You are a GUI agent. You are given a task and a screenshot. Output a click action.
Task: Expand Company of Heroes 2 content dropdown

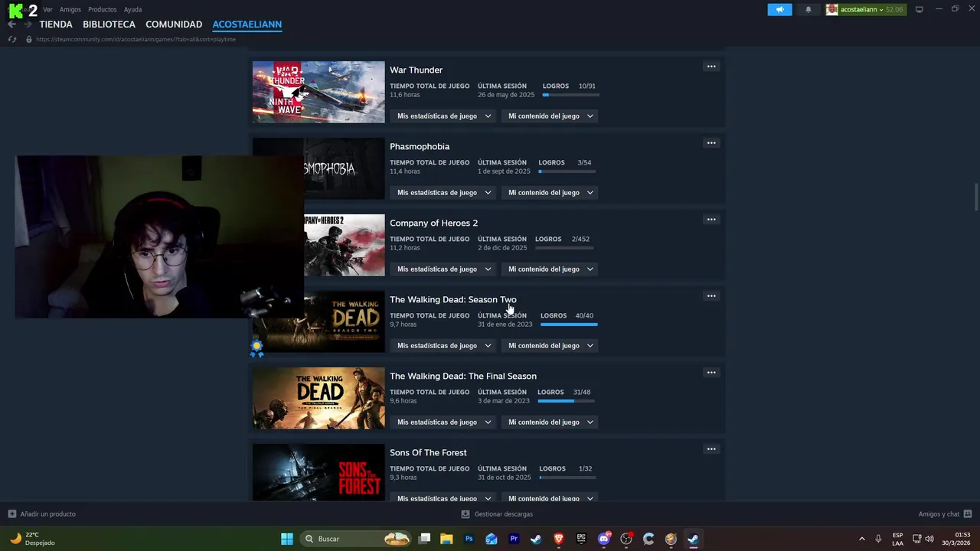(x=550, y=269)
